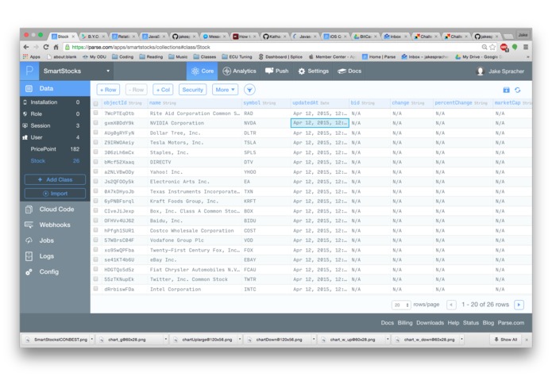Go to previous page of rows
This screenshot has width=552, height=392.
tap(451, 305)
